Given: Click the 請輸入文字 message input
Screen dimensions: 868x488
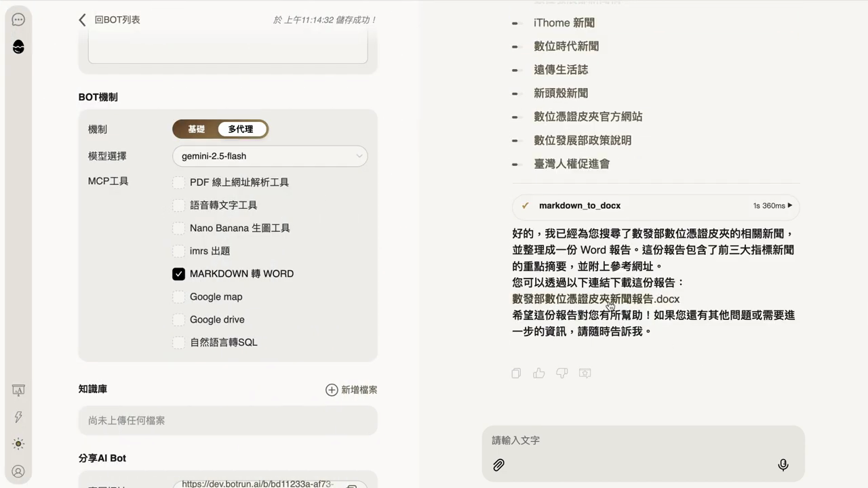Looking at the screenshot, I should (643, 441).
